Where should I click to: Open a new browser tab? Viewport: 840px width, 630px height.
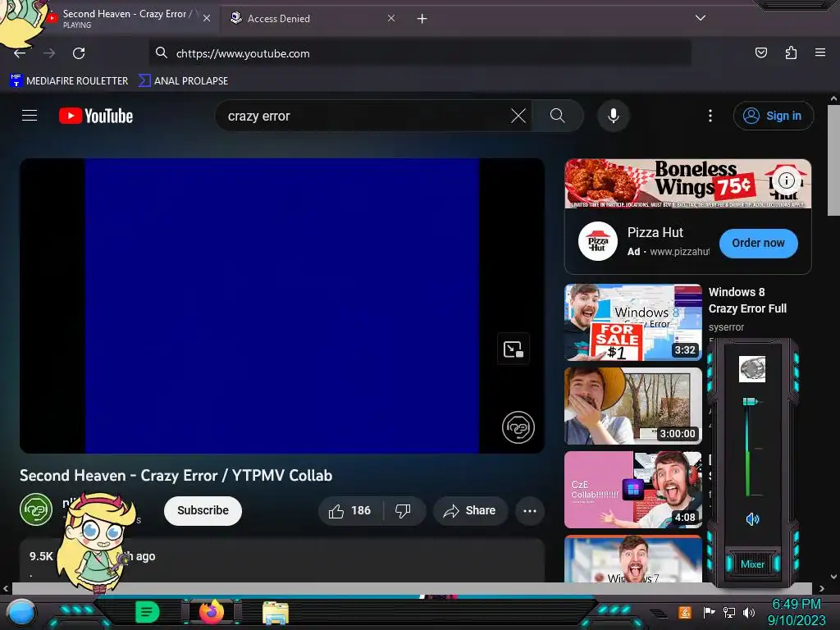422,19
